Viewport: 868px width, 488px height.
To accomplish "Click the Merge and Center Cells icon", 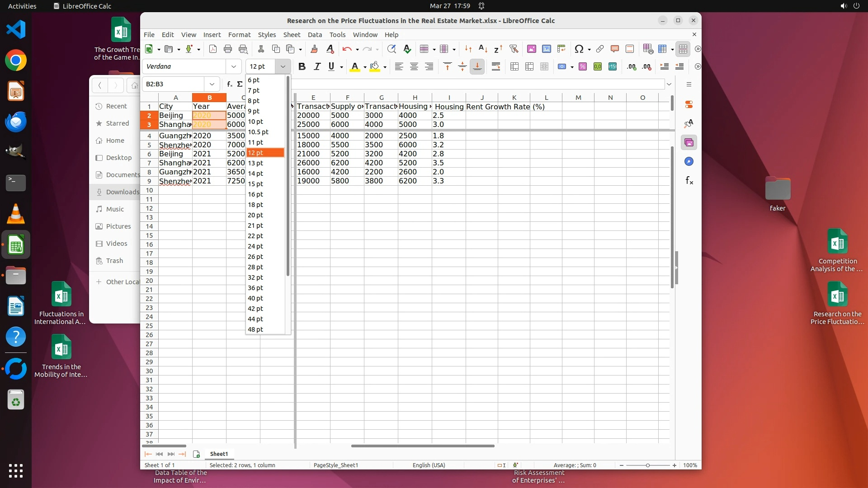I will [x=514, y=66].
